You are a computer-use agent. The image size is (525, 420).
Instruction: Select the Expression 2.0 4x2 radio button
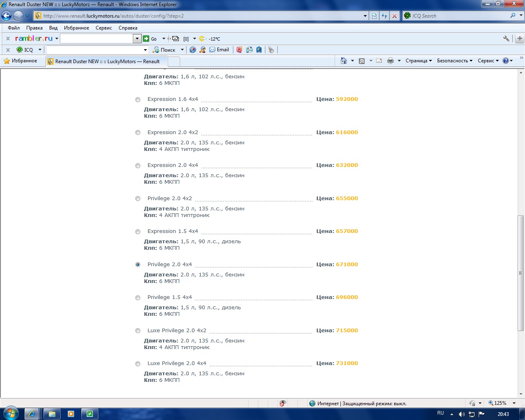pos(138,132)
